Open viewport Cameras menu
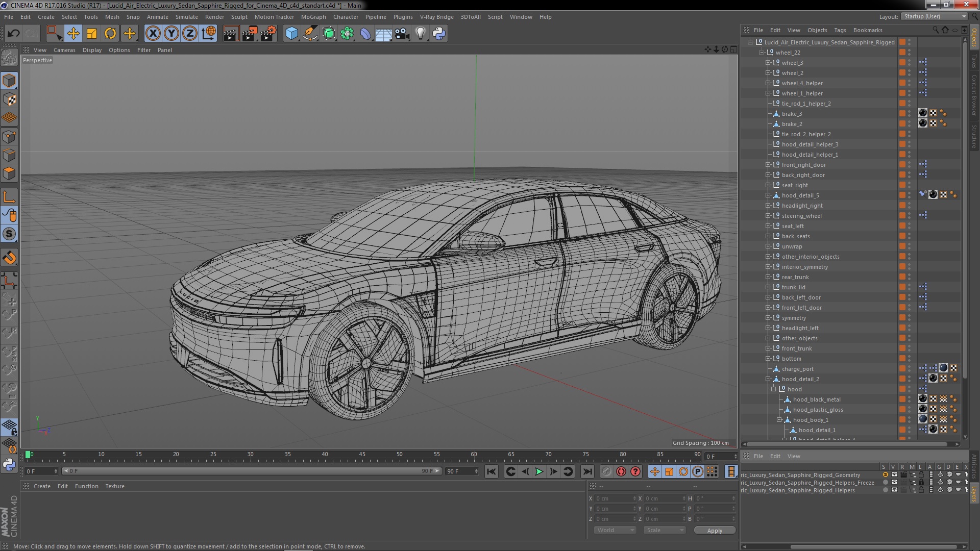 click(x=64, y=50)
